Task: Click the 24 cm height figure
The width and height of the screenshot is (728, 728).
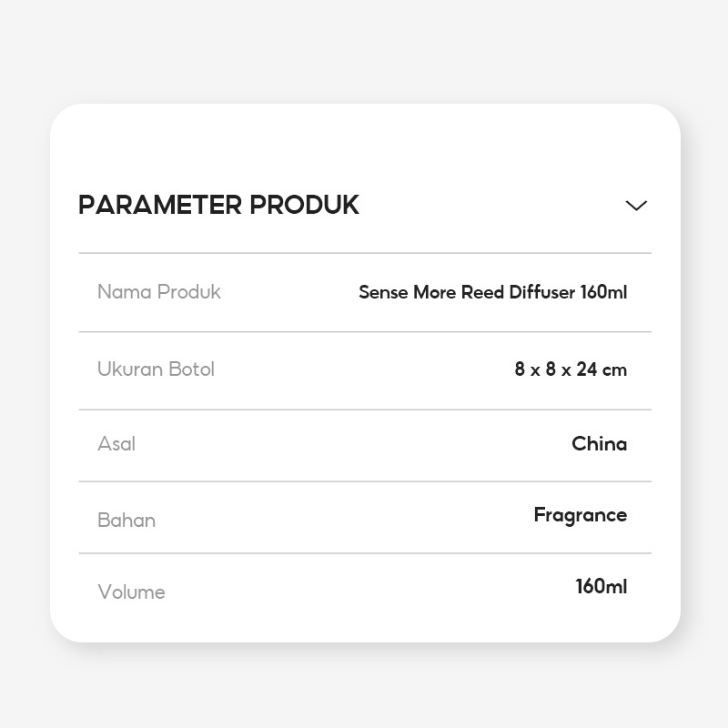Action: click(602, 369)
